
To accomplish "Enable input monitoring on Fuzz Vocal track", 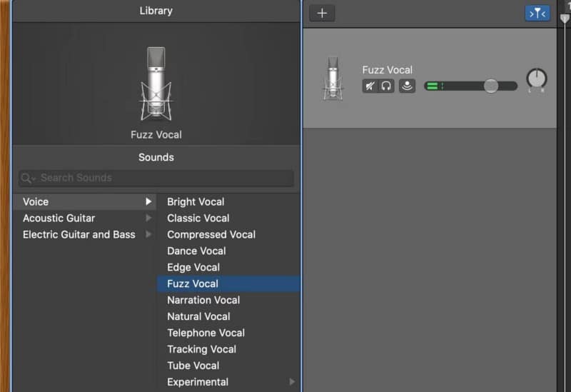I will point(407,86).
